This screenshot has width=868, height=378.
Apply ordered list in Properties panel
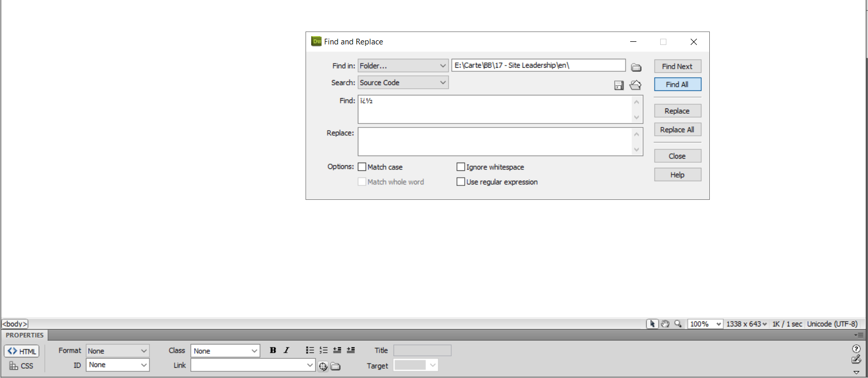(324, 350)
